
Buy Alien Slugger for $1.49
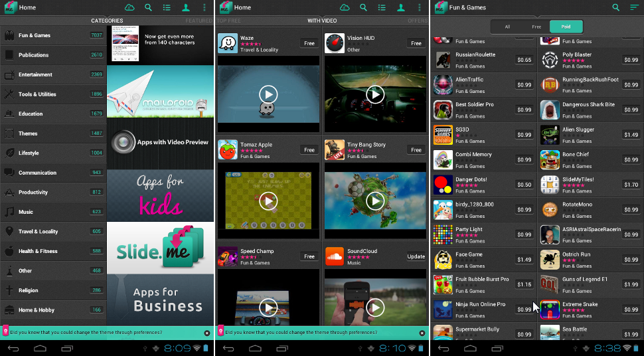[x=631, y=135]
